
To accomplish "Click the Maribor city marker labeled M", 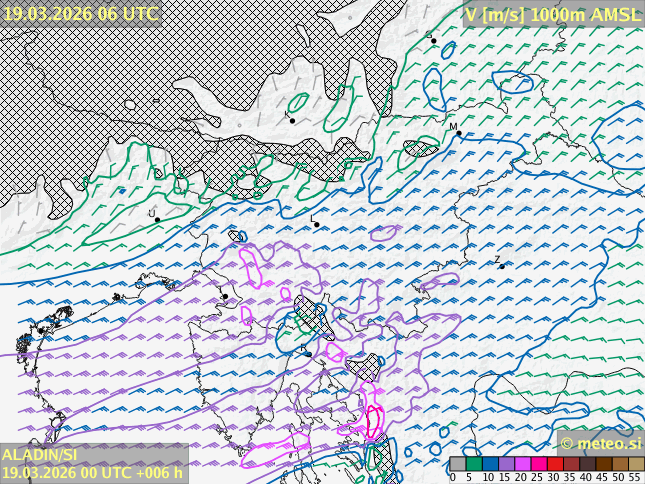I will [458, 133].
